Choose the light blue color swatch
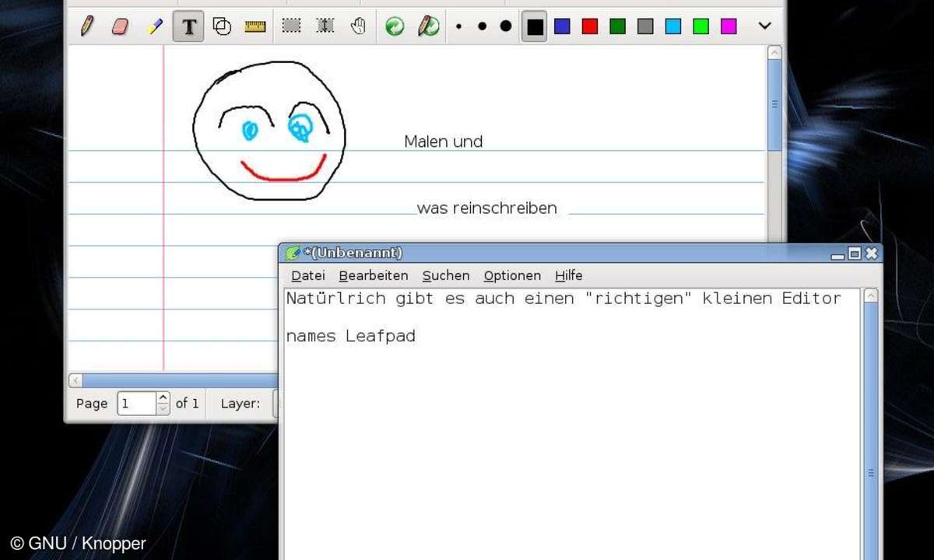934x560 pixels. coord(673,26)
